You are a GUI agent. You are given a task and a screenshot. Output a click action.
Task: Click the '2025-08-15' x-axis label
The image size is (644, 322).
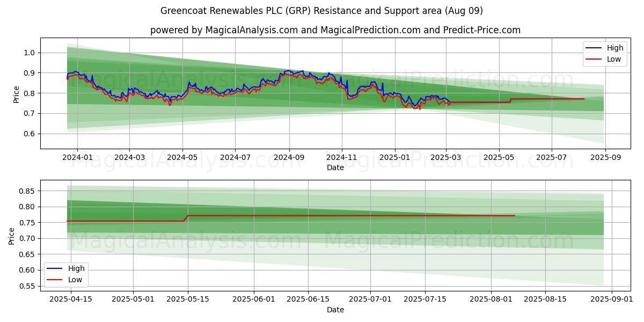tap(545, 299)
